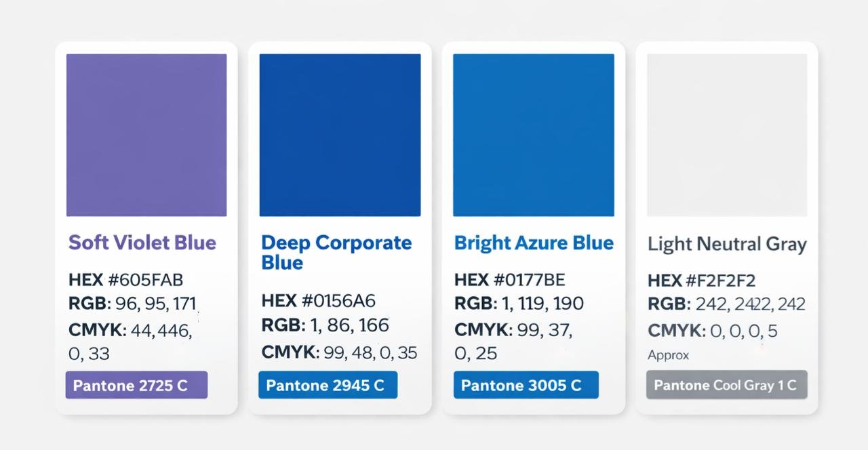Select the HEX #F2F2F2 code

[x=702, y=280]
